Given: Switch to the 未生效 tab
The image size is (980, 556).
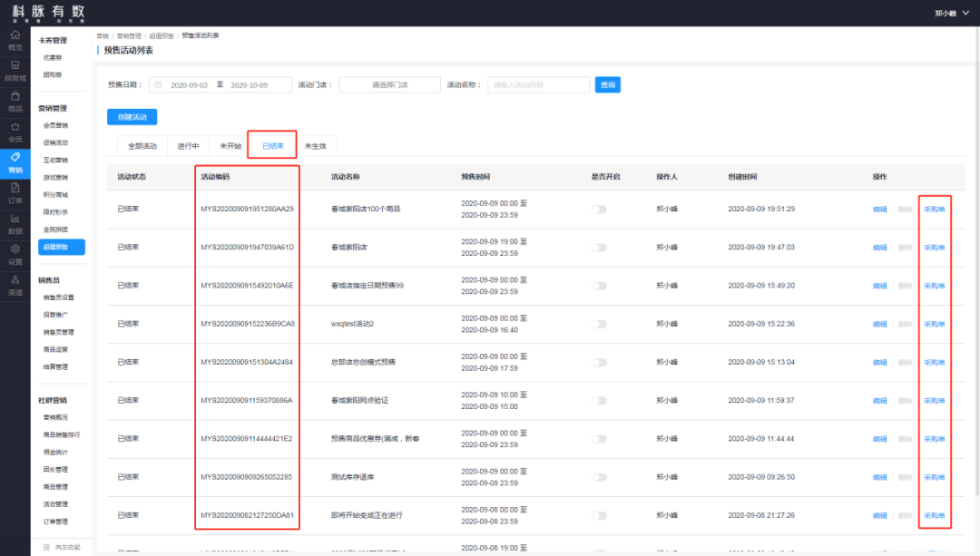Looking at the screenshot, I should [x=315, y=146].
